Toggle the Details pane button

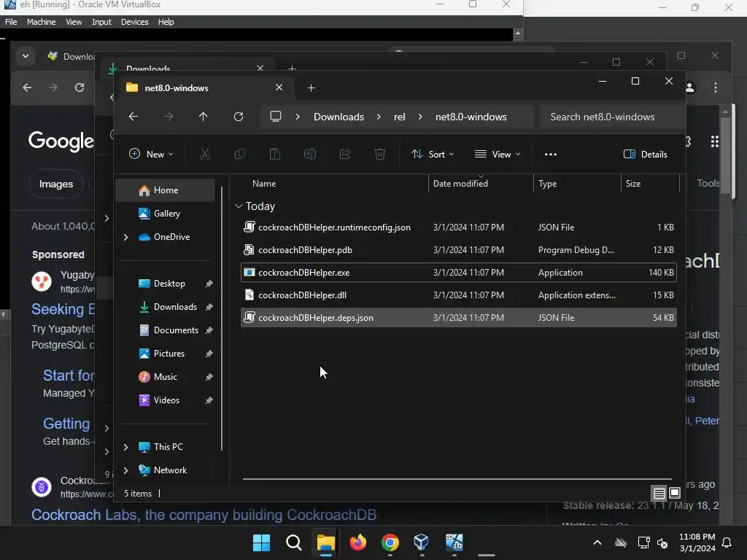(646, 155)
